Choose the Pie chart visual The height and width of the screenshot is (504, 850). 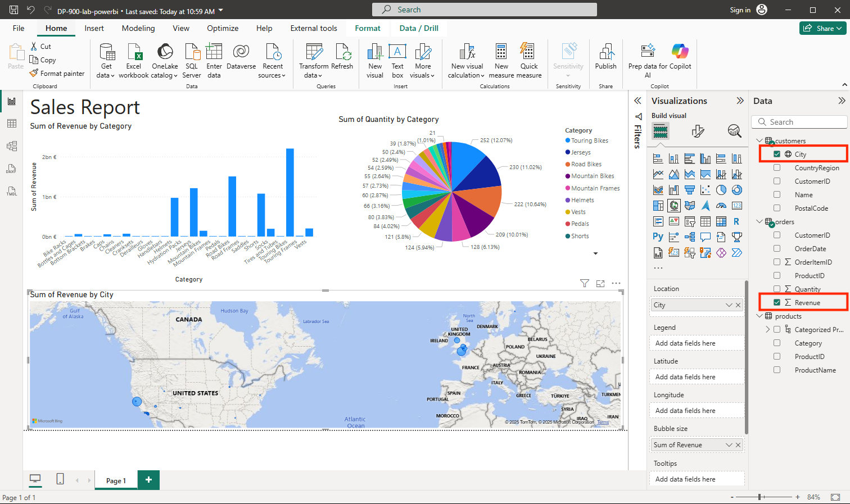click(721, 190)
